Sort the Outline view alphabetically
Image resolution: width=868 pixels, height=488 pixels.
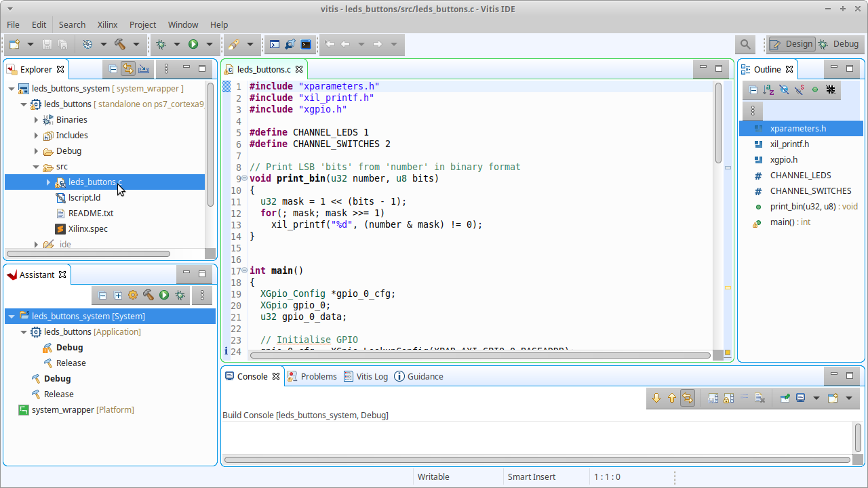tap(768, 89)
